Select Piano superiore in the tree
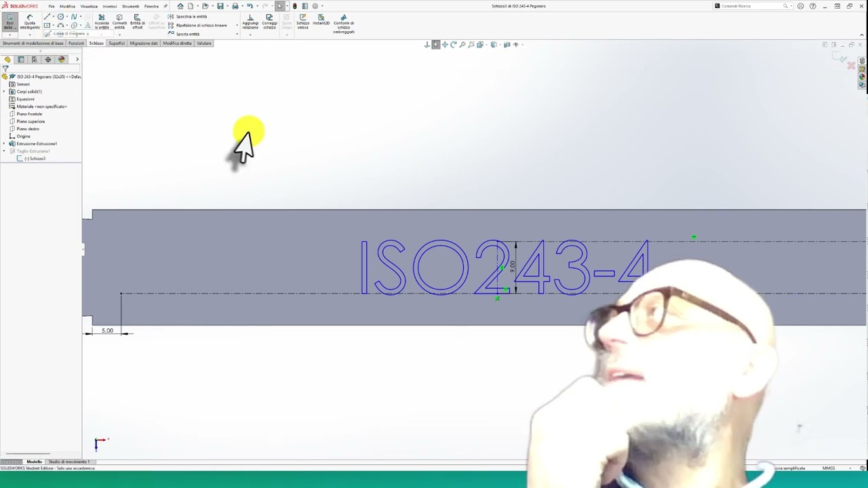This screenshot has width=868, height=488. click(x=31, y=121)
